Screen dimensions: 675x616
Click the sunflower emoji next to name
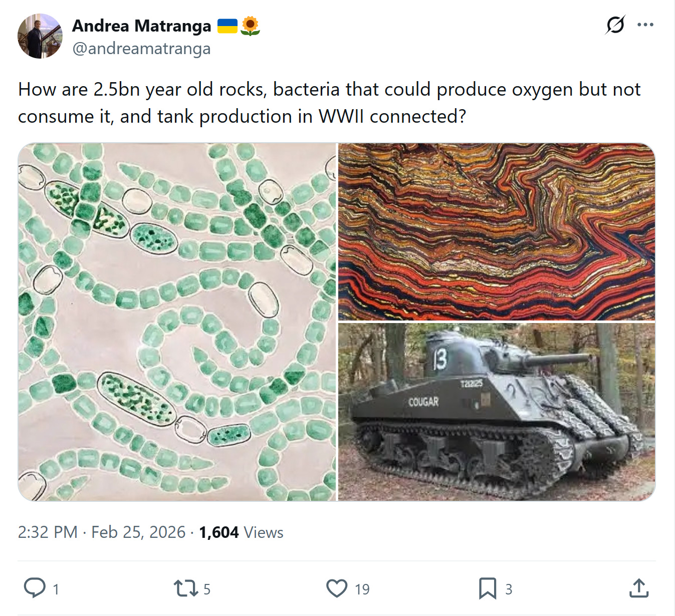250,26
